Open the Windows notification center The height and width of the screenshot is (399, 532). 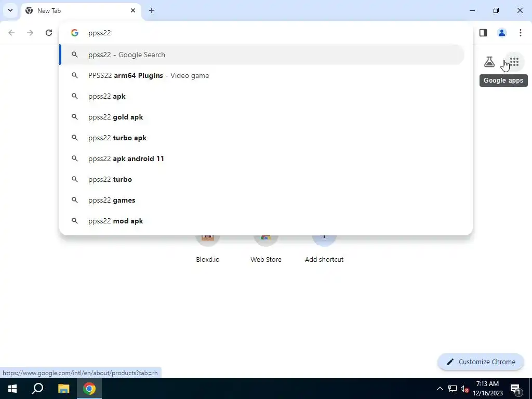click(x=515, y=389)
